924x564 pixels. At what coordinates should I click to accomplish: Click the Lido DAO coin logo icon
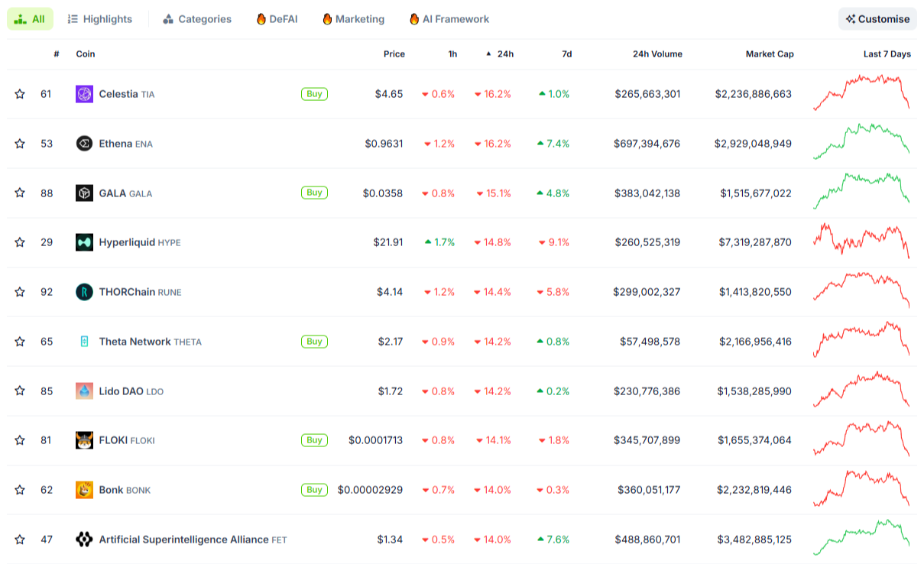click(x=84, y=391)
